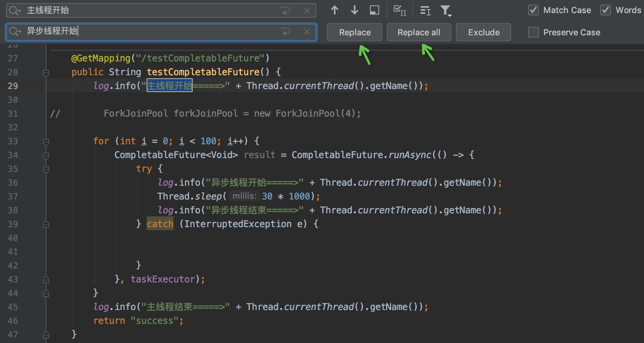Open search history dropdown in find field
This screenshot has width=644, height=343.
coord(15,11)
